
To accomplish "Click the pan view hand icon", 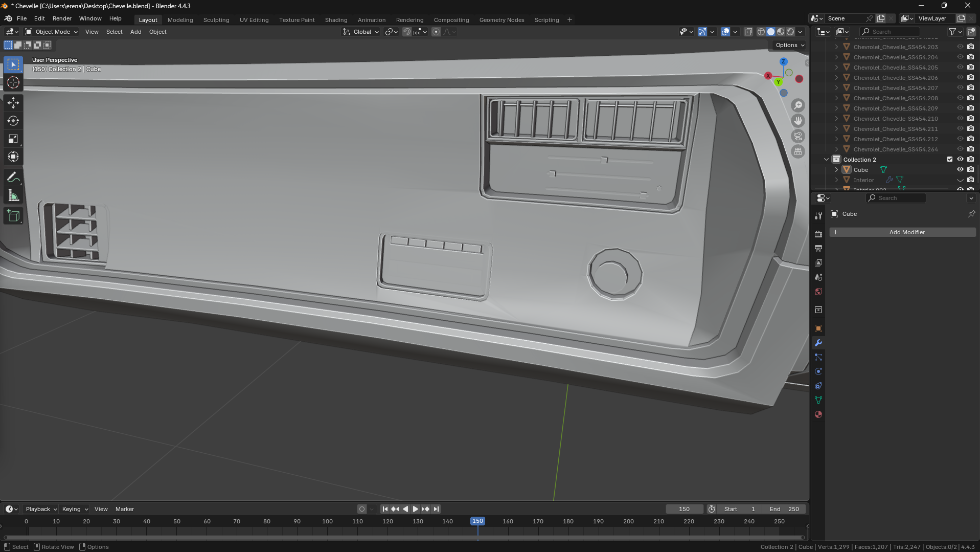I will point(798,121).
